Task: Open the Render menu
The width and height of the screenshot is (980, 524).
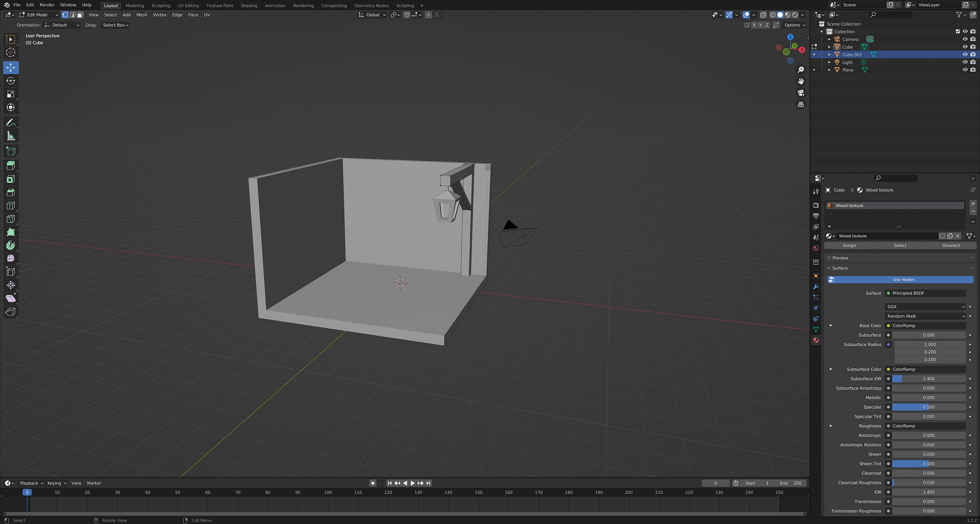Action: [x=47, y=5]
